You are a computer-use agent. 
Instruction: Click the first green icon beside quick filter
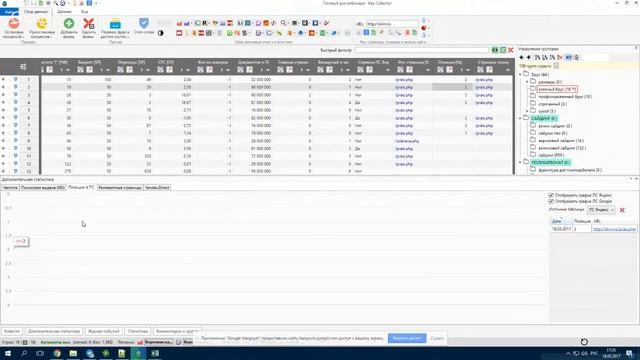click(495, 50)
